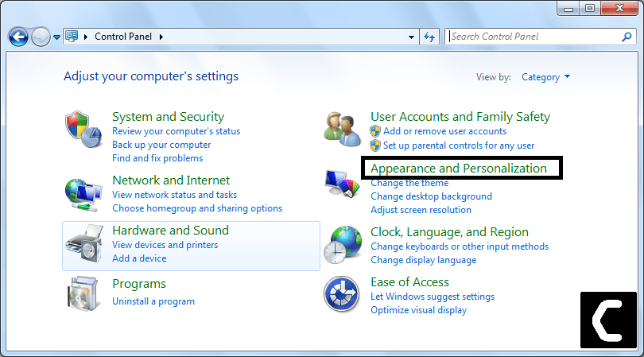
Task: Click the Network and Internet globe icon
Action: (83, 195)
